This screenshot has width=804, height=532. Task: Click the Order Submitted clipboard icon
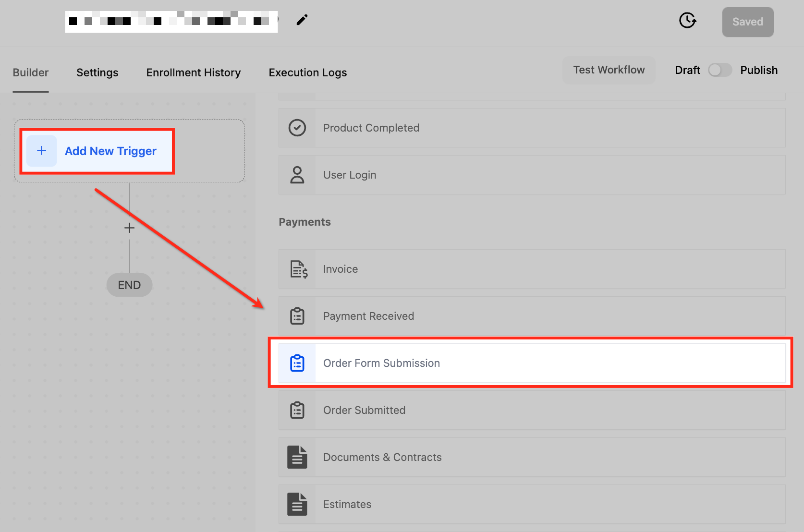coord(297,410)
